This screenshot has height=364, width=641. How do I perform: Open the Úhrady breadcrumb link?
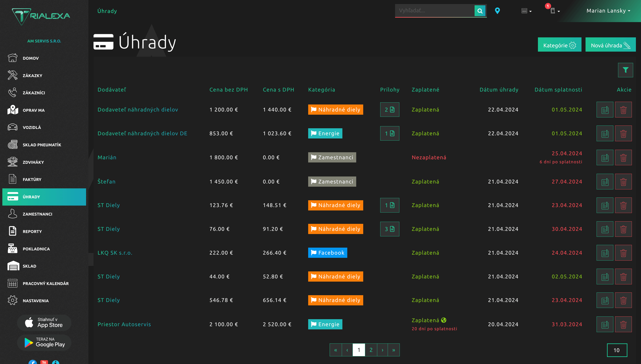tap(107, 11)
